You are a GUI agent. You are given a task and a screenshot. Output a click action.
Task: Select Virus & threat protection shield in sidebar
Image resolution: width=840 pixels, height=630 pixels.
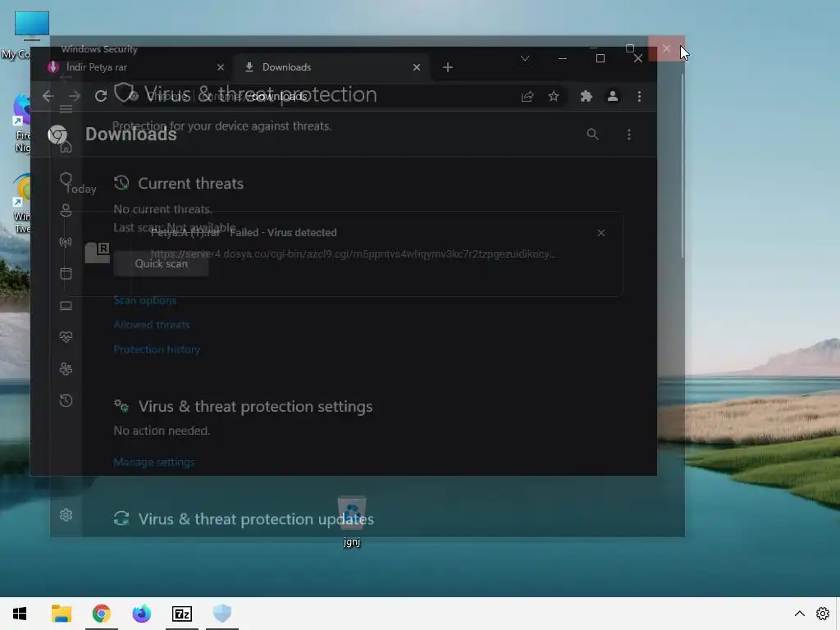coord(66,178)
